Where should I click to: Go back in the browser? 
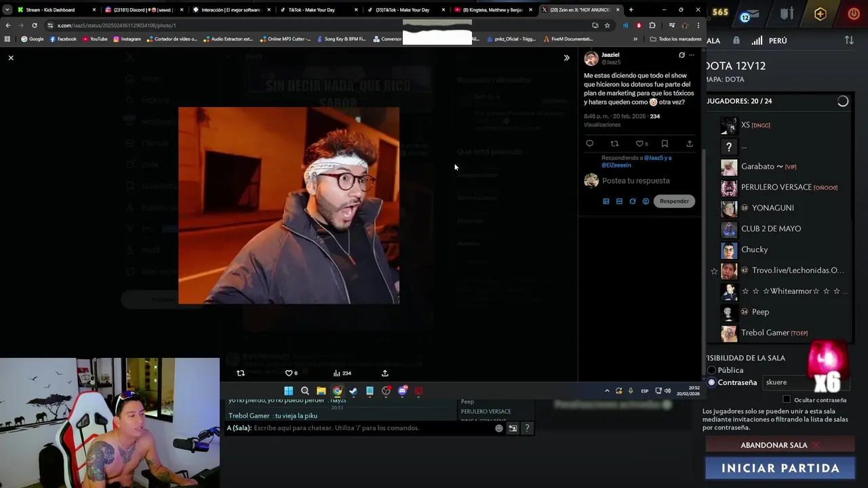[8, 25]
